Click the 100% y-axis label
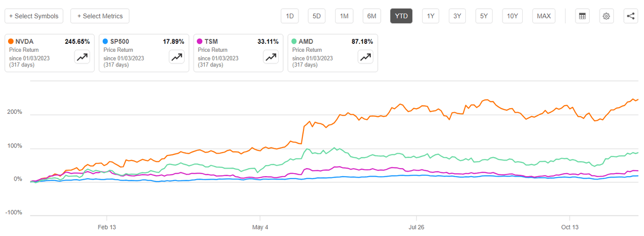Screen dimensions: 644x236 point(16,146)
